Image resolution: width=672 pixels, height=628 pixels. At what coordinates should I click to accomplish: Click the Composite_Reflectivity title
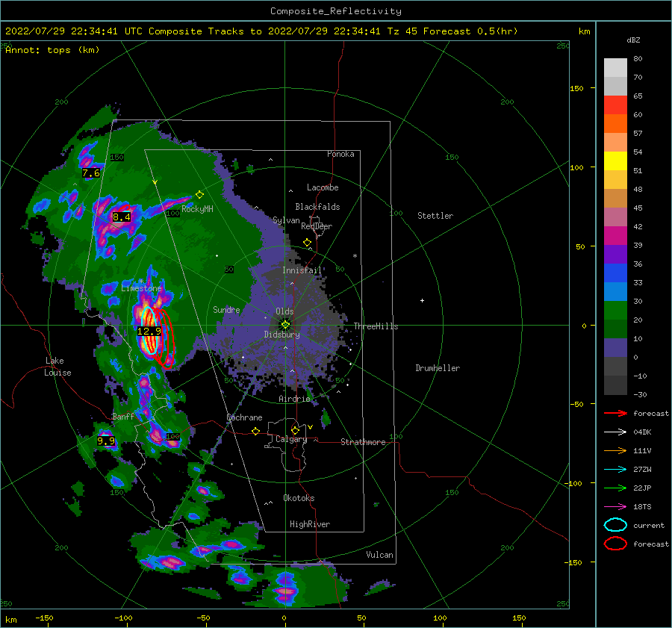(x=336, y=11)
